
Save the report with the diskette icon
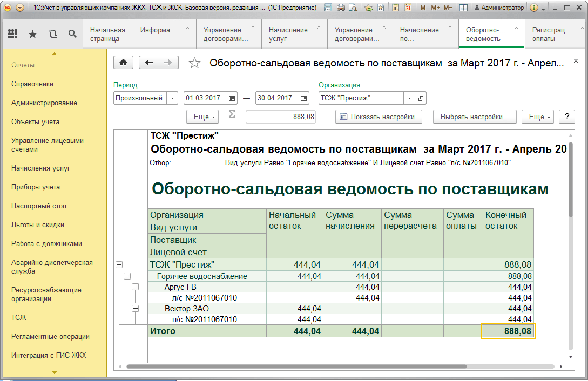click(328, 8)
